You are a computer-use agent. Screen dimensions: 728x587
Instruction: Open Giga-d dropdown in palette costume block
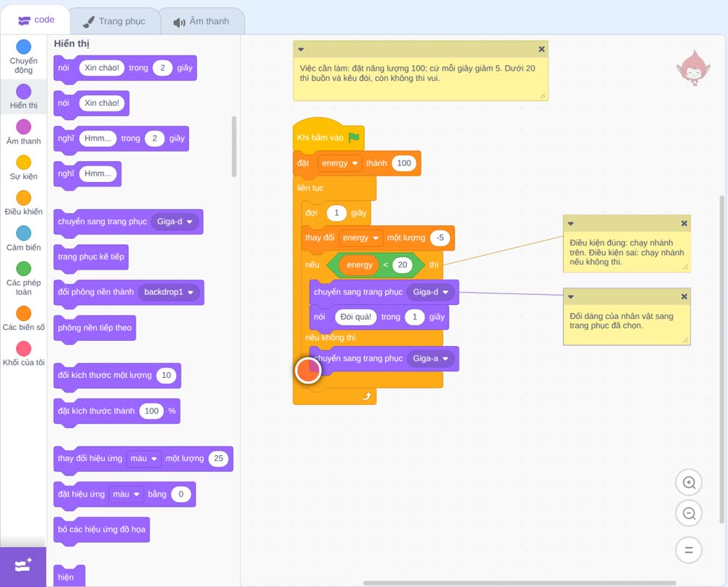(x=175, y=222)
